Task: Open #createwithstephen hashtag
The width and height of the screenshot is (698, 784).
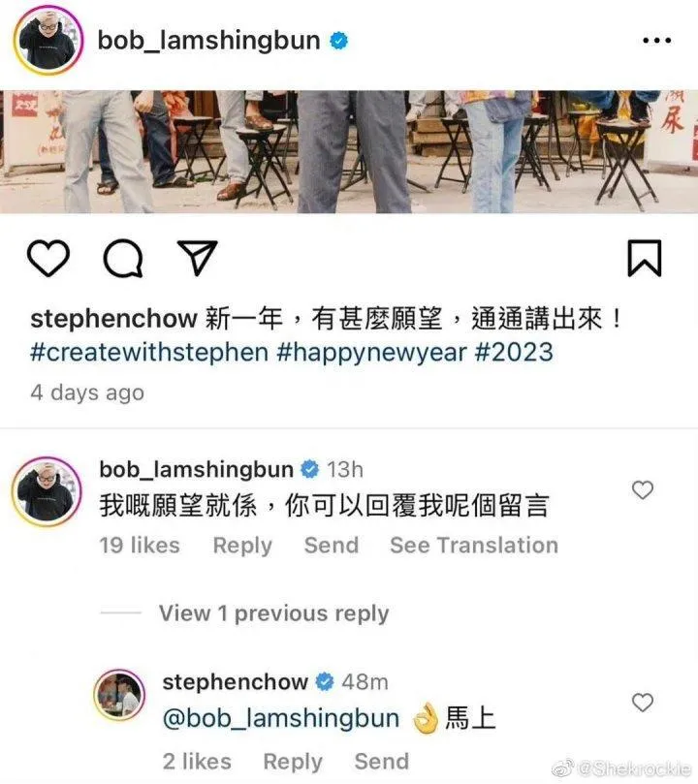Action: 149,352
